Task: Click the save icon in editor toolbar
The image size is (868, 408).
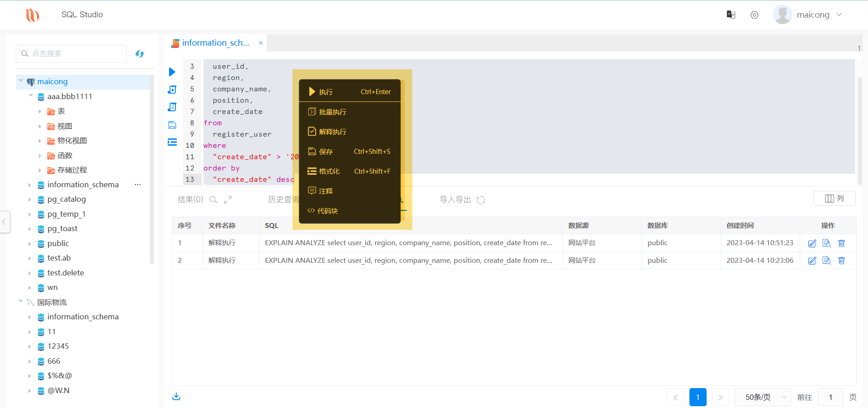Action: [x=172, y=125]
